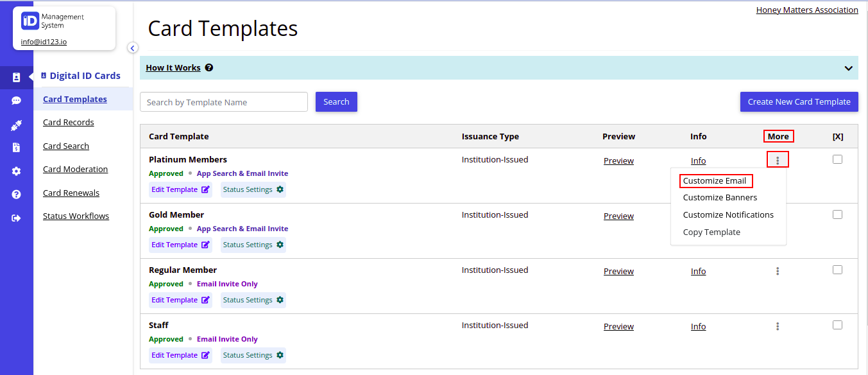The width and height of the screenshot is (868, 375).
Task: Select Copy Template in the dropdown menu
Action: click(711, 232)
